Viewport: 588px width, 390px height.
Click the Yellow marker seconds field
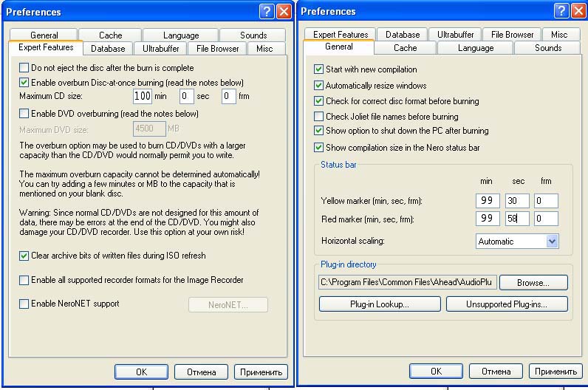pos(517,201)
